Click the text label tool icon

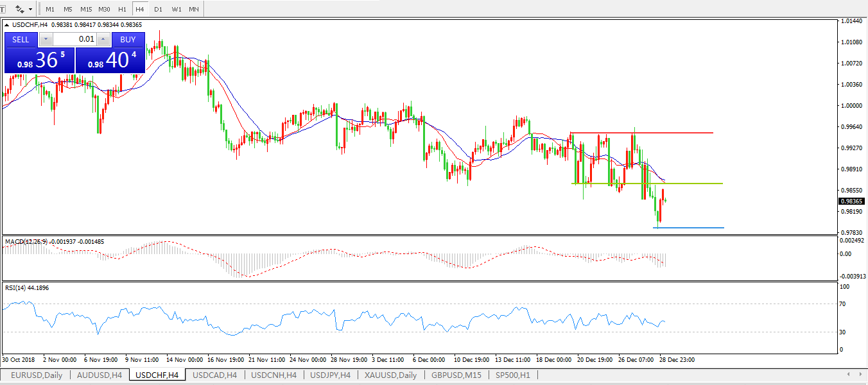(3, 10)
